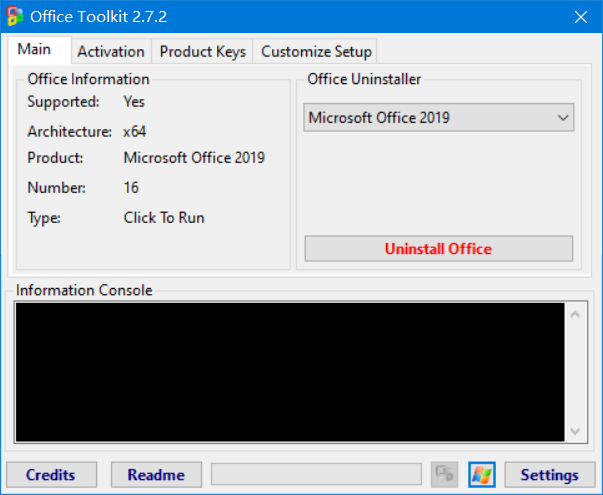Image resolution: width=603 pixels, height=495 pixels.
Task: Select the Microsoft Office 2019 combo box
Action: coord(428,119)
